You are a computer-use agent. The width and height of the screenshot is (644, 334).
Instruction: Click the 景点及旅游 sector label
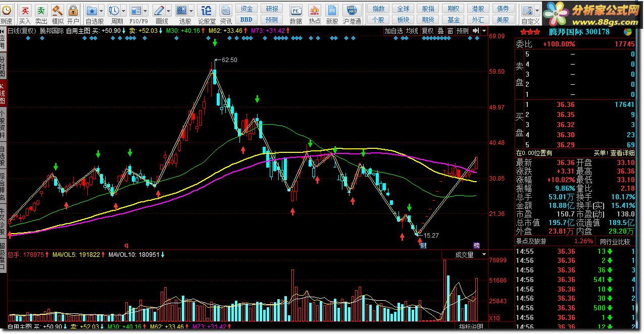pyautogui.click(x=531, y=241)
